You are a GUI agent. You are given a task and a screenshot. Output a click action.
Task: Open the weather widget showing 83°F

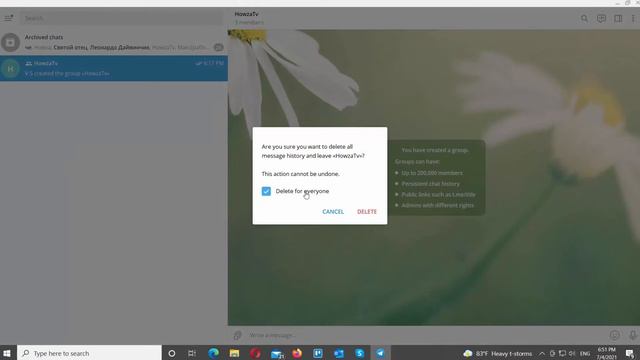click(498, 353)
